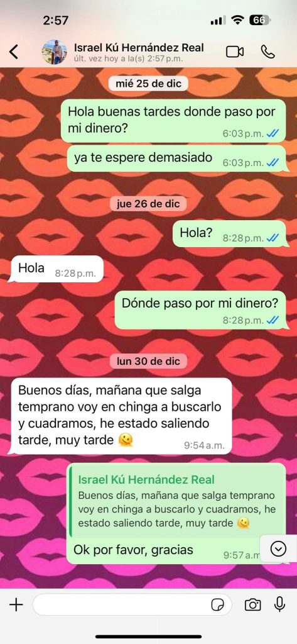Start a voice call using phone icon

click(267, 52)
